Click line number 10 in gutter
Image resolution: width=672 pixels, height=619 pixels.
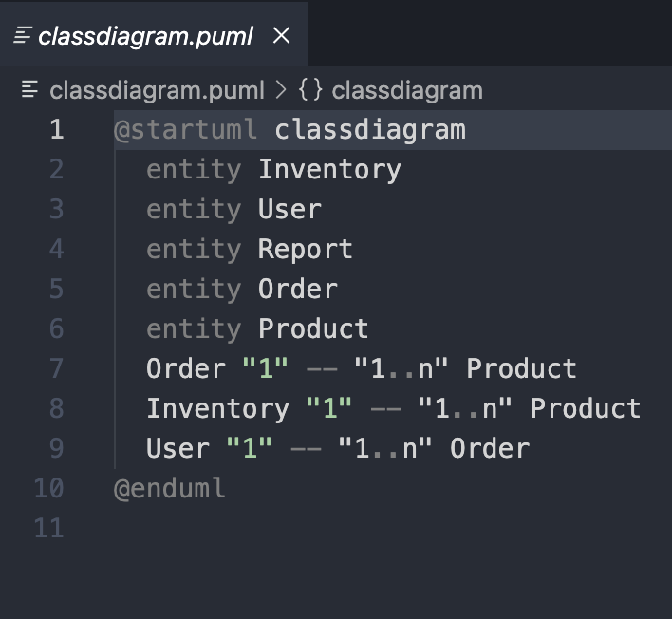click(48, 489)
